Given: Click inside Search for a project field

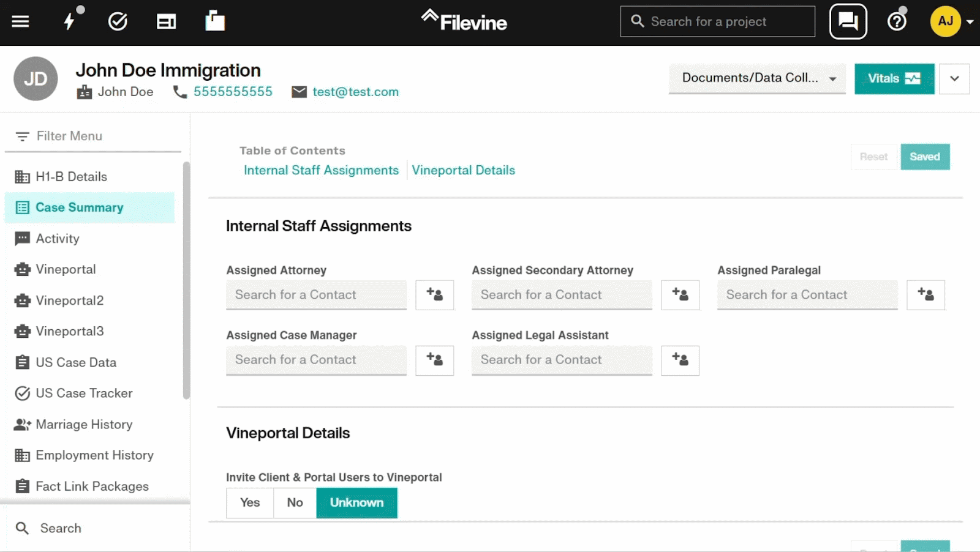Looking at the screenshot, I should click(717, 21).
